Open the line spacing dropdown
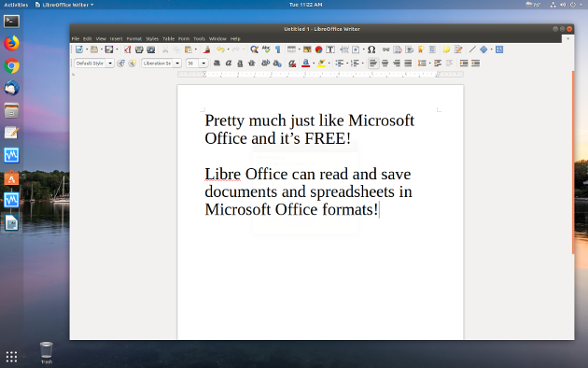The width and height of the screenshot is (588, 368). (429, 63)
